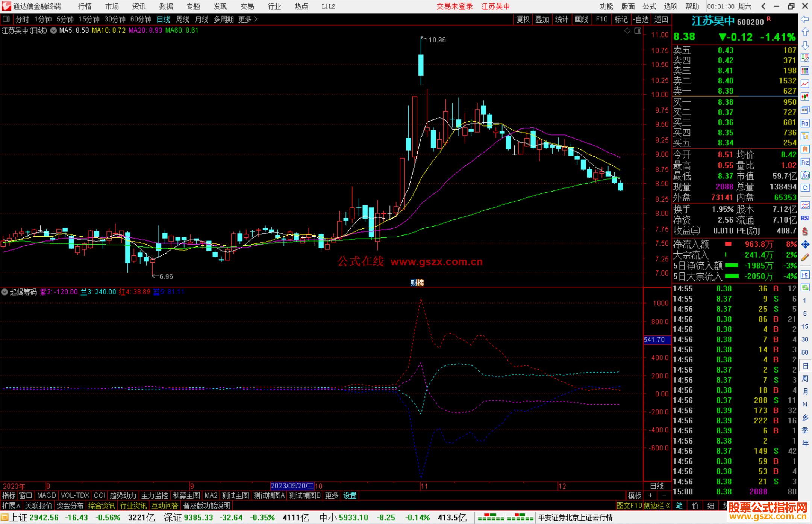Click the 设置 link in indicator bar
This screenshot has width=812, height=524.
350,495
